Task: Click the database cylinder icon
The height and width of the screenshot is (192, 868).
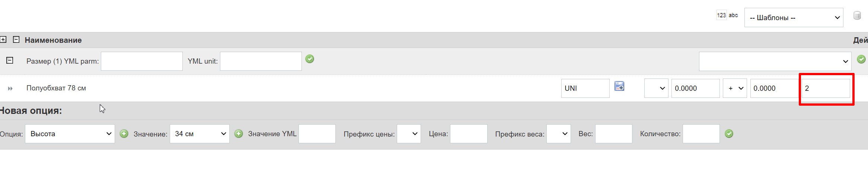Action: [857, 15]
